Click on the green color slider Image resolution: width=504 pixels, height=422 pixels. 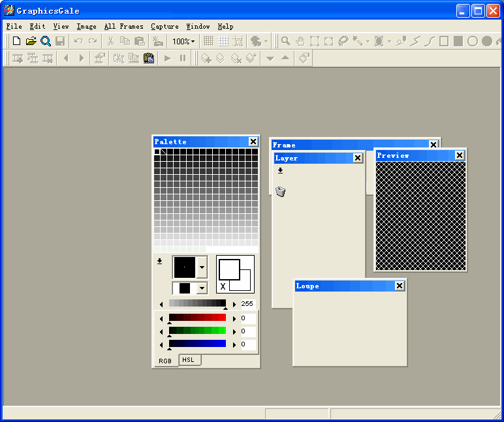click(197, 331)
